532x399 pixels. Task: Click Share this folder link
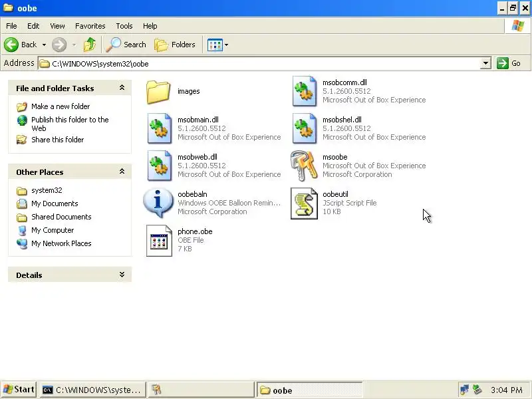point(58,140)
